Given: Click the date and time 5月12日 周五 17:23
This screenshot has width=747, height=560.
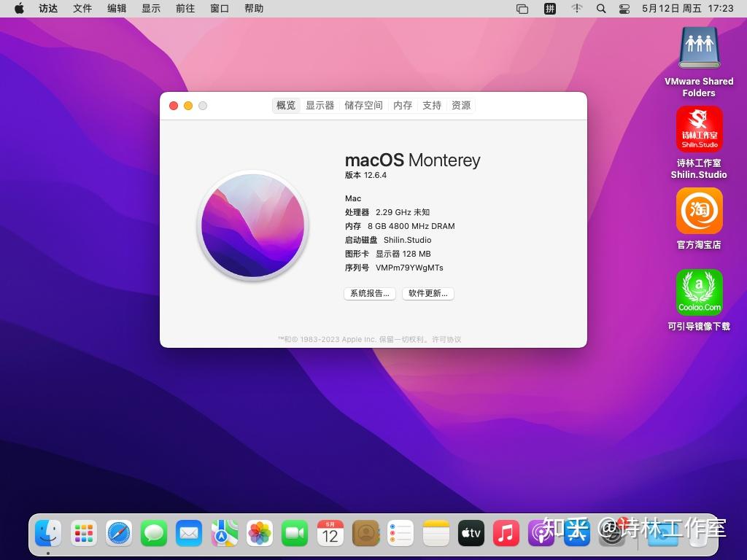Looking at the screenshot, I should click(x=687, y=9).
